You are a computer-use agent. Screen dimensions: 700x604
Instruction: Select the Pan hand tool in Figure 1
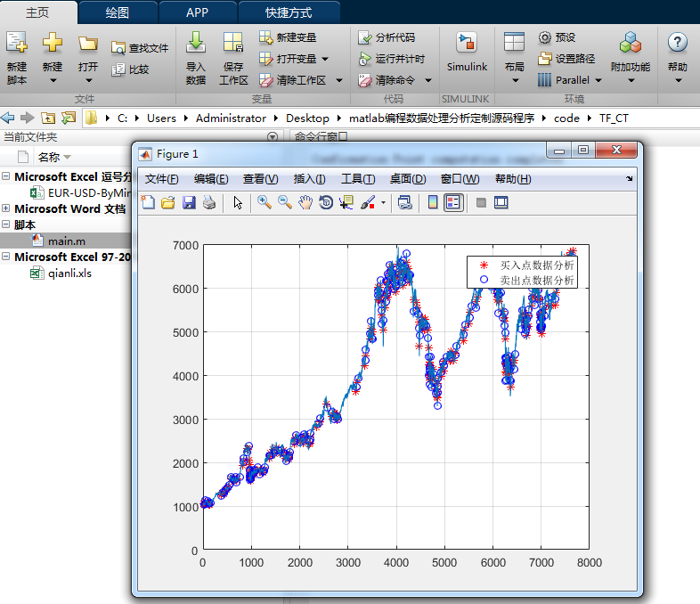click(305, 203)
